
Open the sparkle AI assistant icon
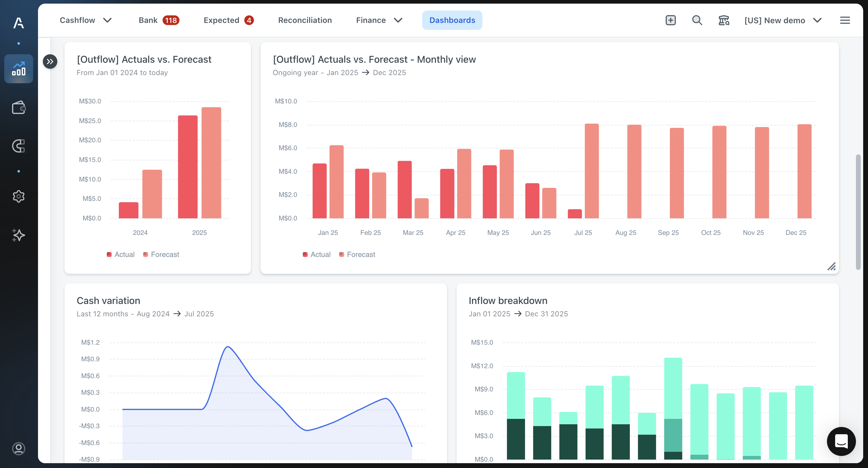[x=18, y=235]
